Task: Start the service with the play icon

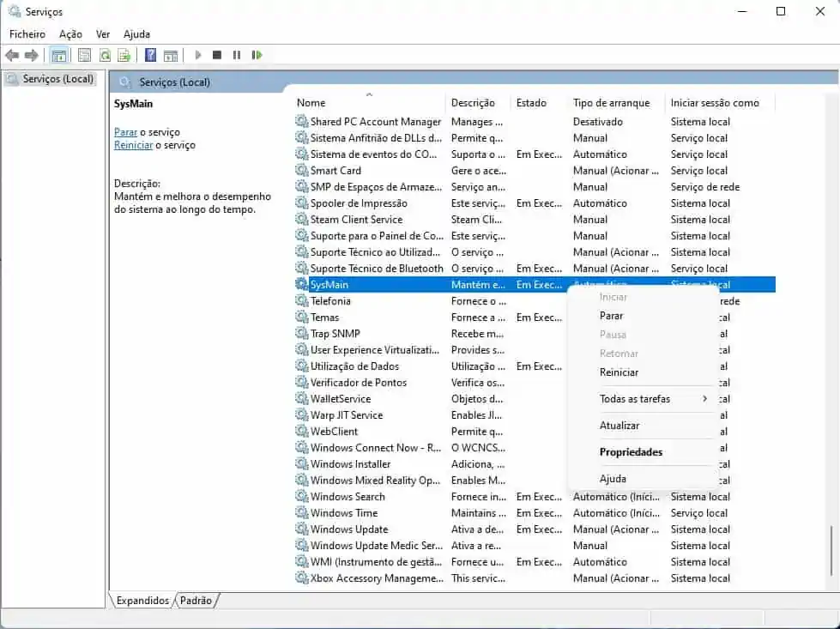Action: pyautogui.click(x=198, y=55)
